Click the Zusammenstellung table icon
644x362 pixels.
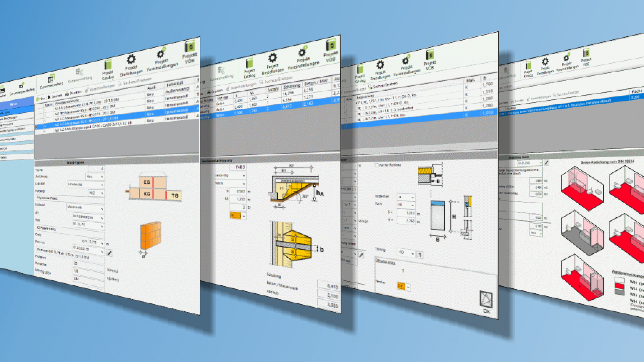(51, 79)
